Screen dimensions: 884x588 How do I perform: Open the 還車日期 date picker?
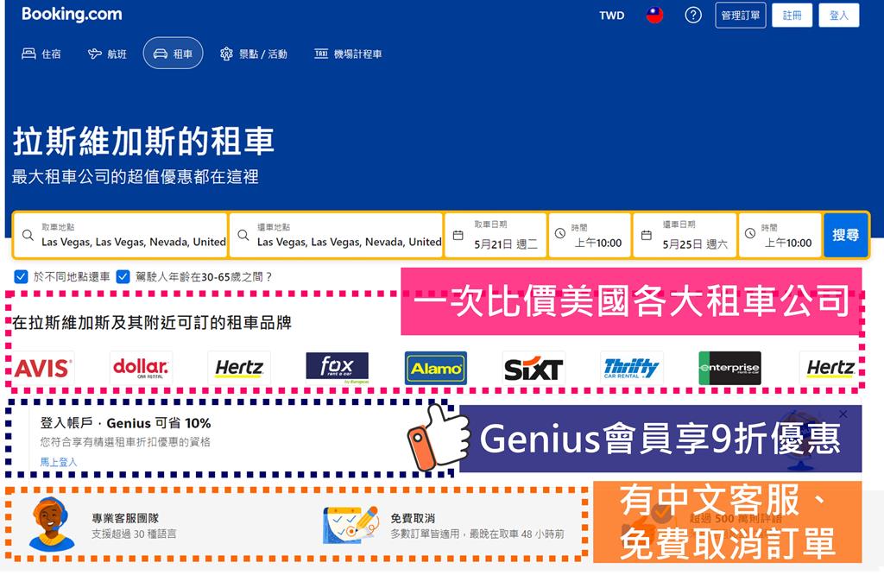coord(685,235)
